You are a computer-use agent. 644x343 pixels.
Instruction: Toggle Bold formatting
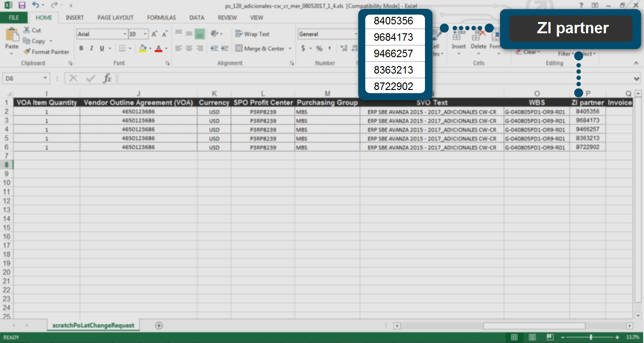81,48
